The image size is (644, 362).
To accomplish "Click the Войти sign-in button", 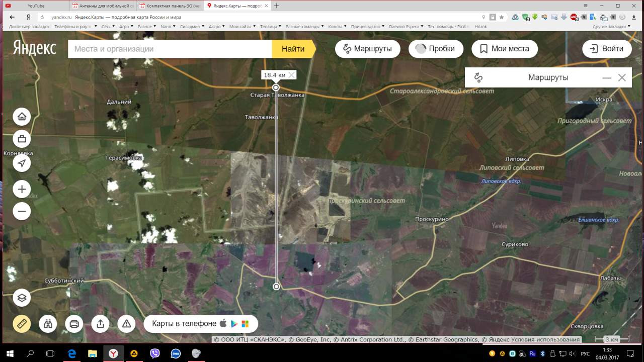I will click(607, 49).
